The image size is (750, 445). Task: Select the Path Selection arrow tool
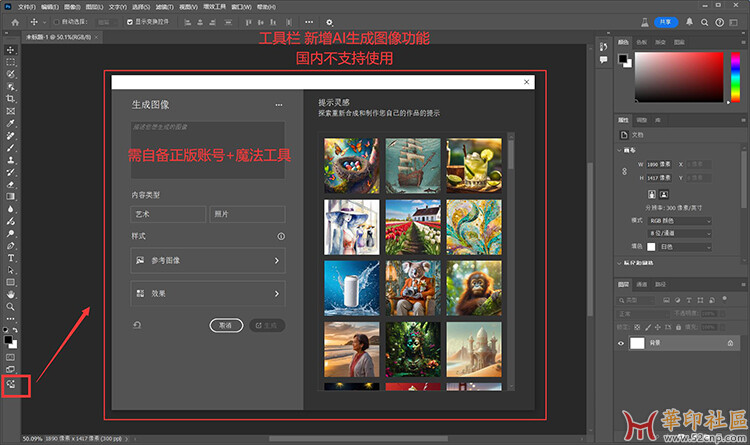(x=11, y=270)
